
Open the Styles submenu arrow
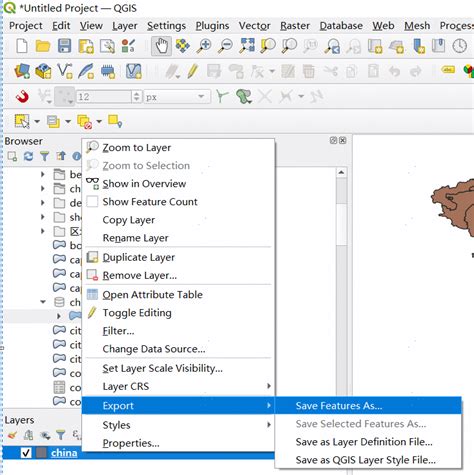269,424
